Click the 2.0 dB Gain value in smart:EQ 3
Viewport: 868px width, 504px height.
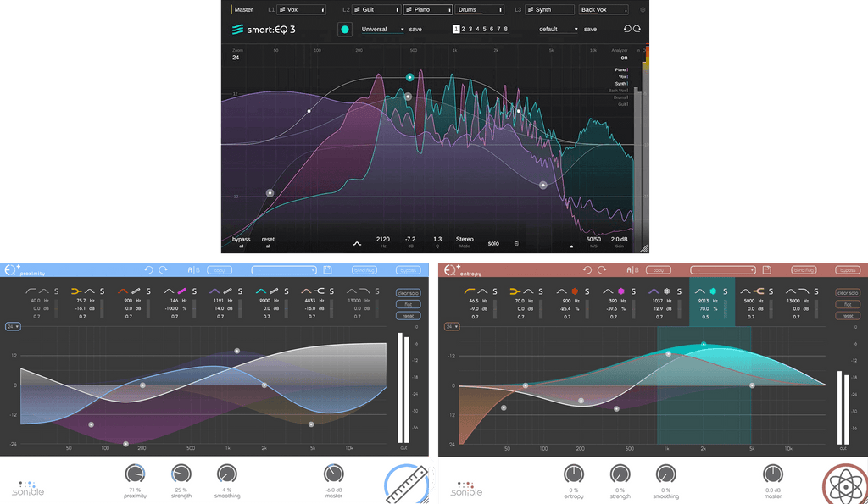(619, 240)
